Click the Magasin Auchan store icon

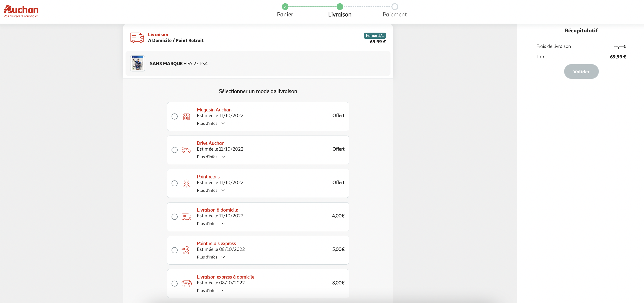tap(186, 117)
